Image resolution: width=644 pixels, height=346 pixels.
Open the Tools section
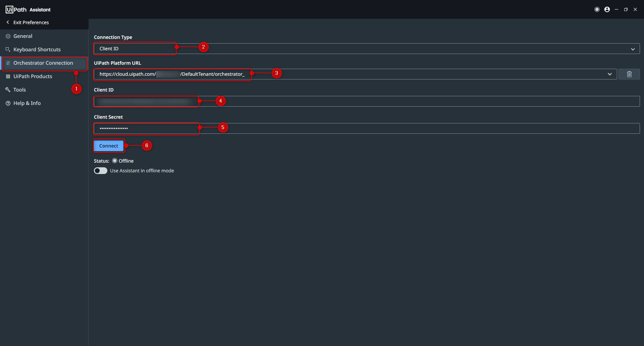pyautogui.click(x=44, y=90)
